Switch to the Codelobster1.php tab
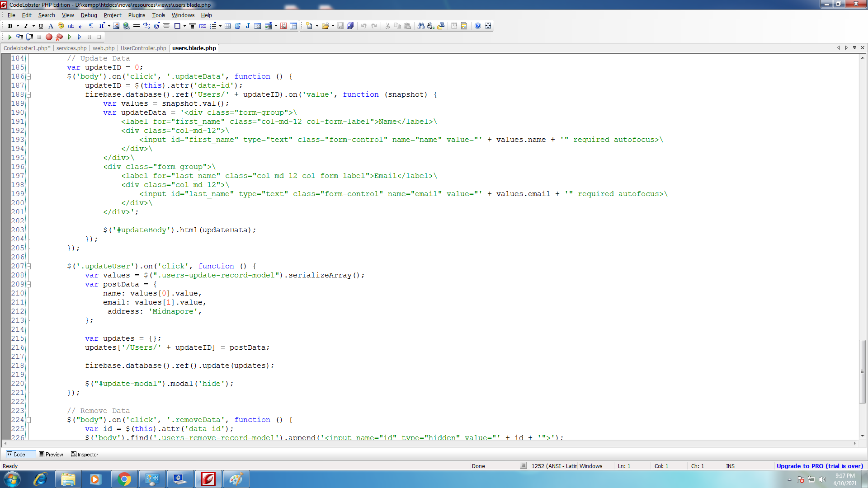 [27, 48]
